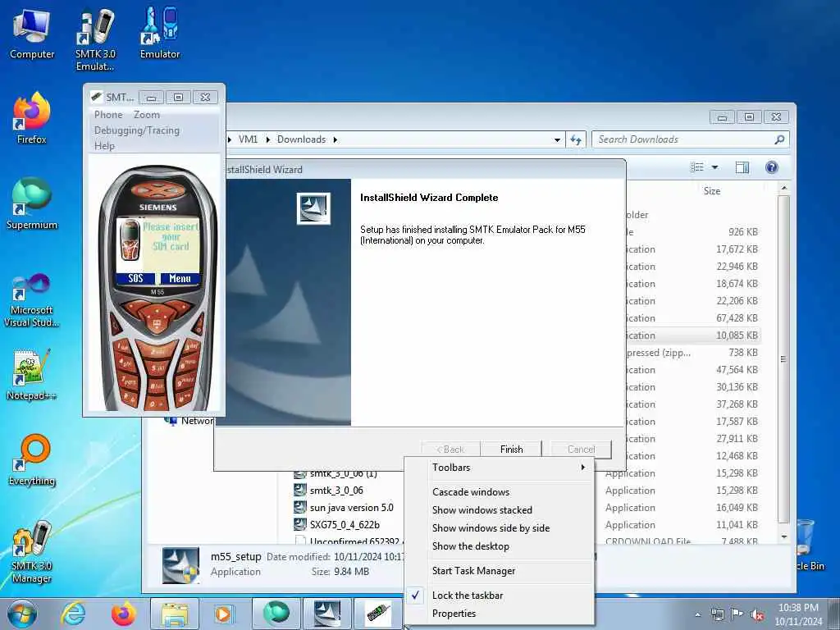840x630 pixels.
Task: Switch to Supermium taskbar button
Action: 276,614
